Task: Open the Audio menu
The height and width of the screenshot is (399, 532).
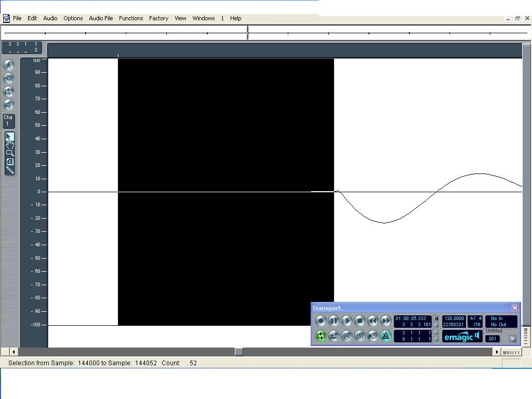Action: (50, 18)
